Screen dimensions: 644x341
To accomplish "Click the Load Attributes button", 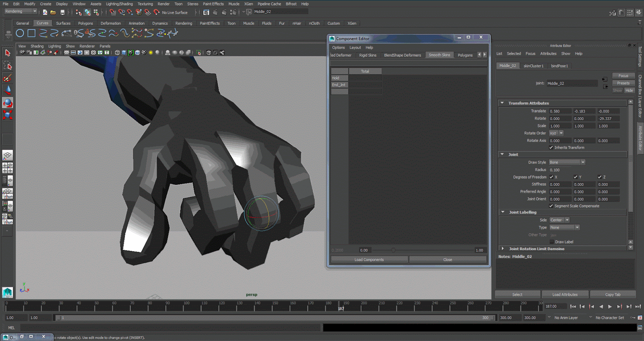I will click(565, 294).
